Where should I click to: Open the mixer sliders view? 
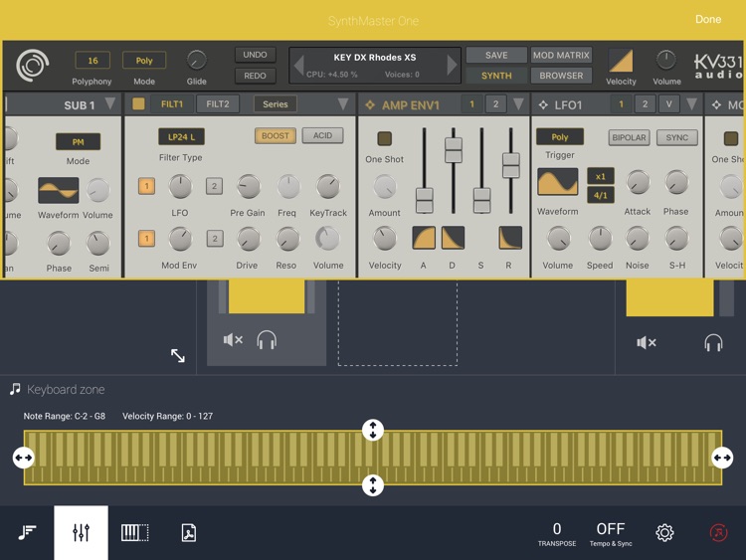tap(81, 532)
